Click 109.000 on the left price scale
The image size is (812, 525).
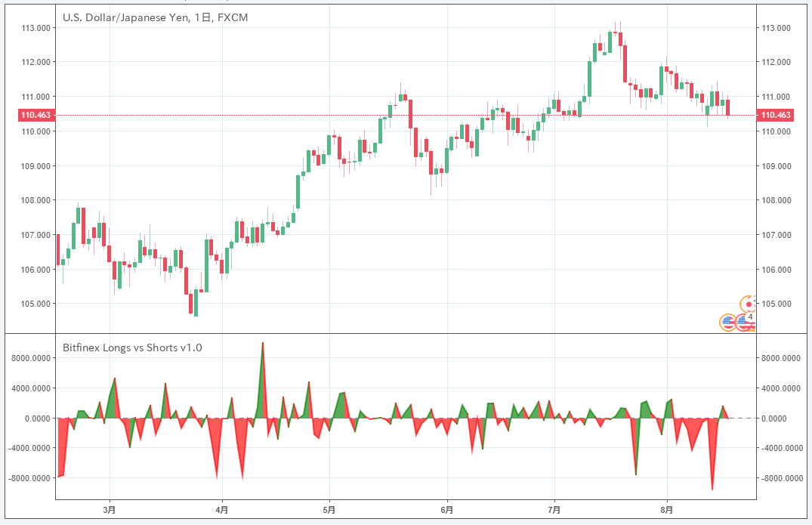pyautogui.click(x=36, y=166)
